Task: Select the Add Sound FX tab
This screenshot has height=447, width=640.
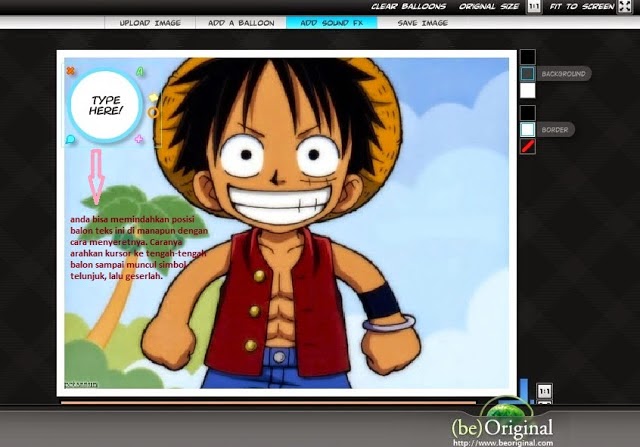Action: (331, 23)
